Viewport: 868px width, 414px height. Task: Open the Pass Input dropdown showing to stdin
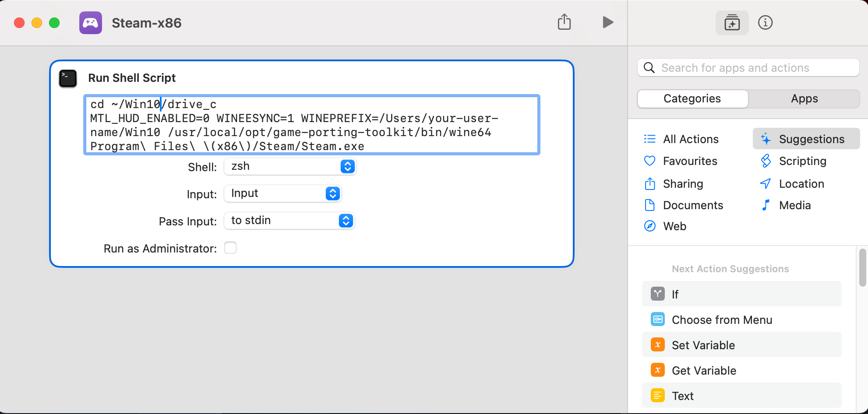(x=289, y=221)
